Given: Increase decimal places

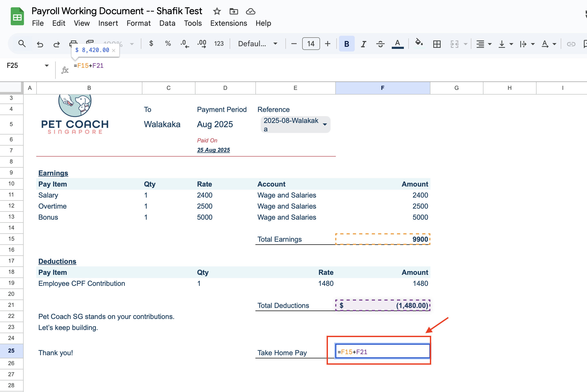Looking at the screenshot, I should pyautogui.click(x=202, y=44).
